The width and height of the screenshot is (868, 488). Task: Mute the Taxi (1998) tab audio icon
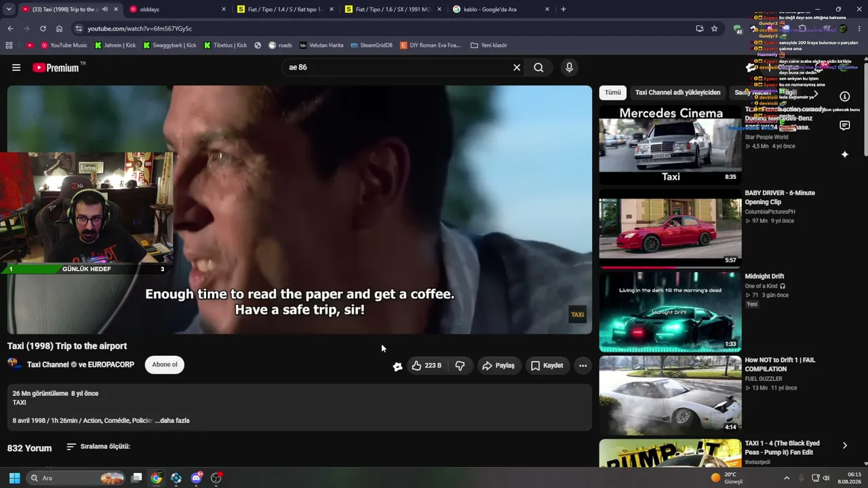click(104, 9)
